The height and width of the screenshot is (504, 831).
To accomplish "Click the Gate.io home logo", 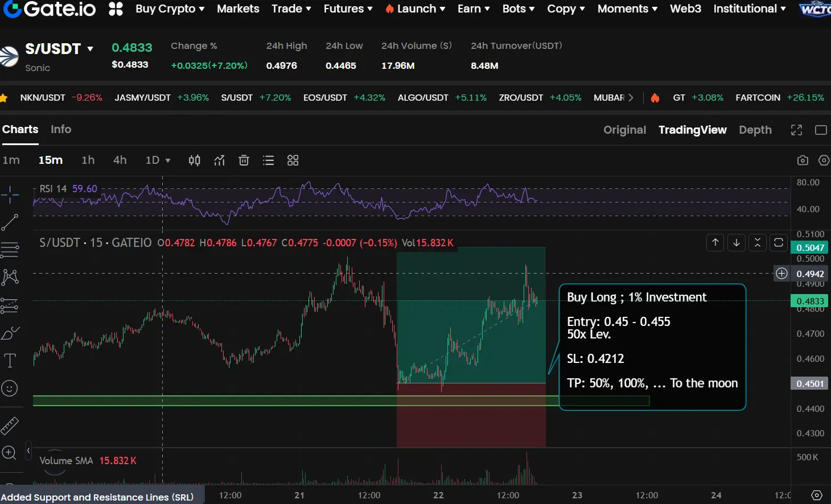I will (x=50, y=9).
